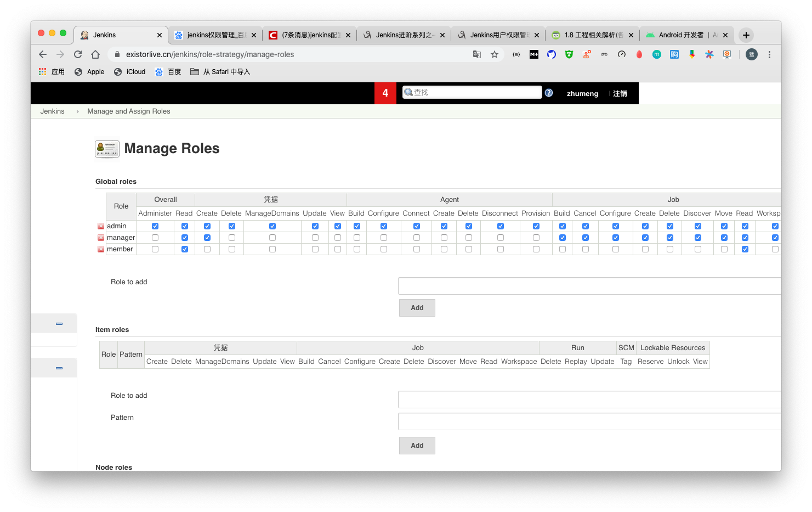Click the Jenkins breadcrumb link
Viewport: 812px width, 512px height.
coord(53,111)
